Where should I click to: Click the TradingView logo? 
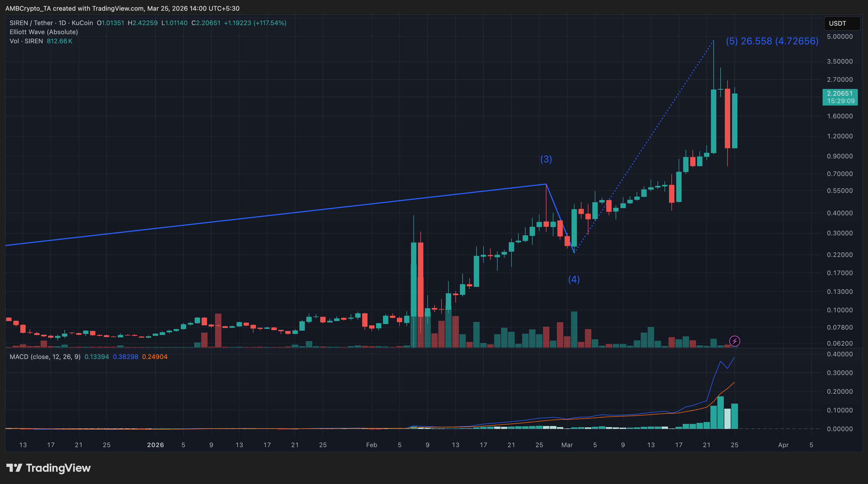tap(49, 468)
